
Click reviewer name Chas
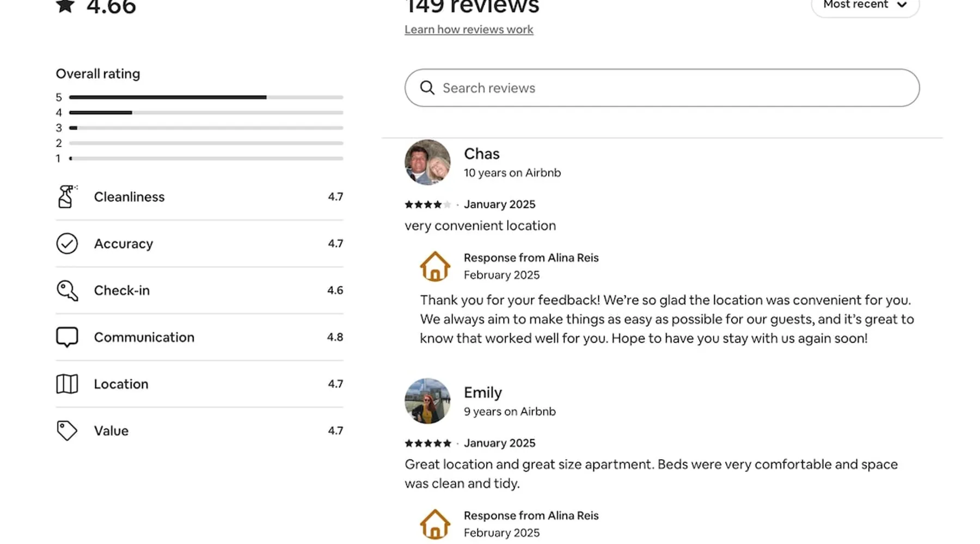pos(481,154)
